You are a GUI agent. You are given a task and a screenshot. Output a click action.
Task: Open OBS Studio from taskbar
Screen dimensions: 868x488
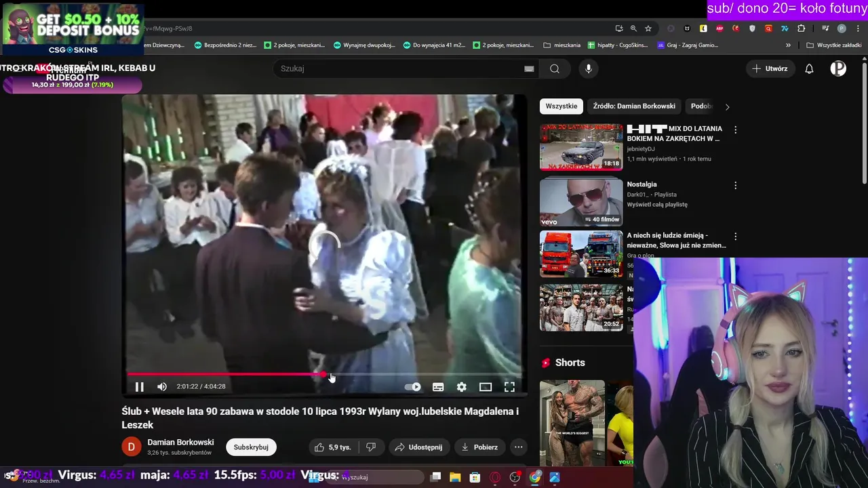coord(515,477)
